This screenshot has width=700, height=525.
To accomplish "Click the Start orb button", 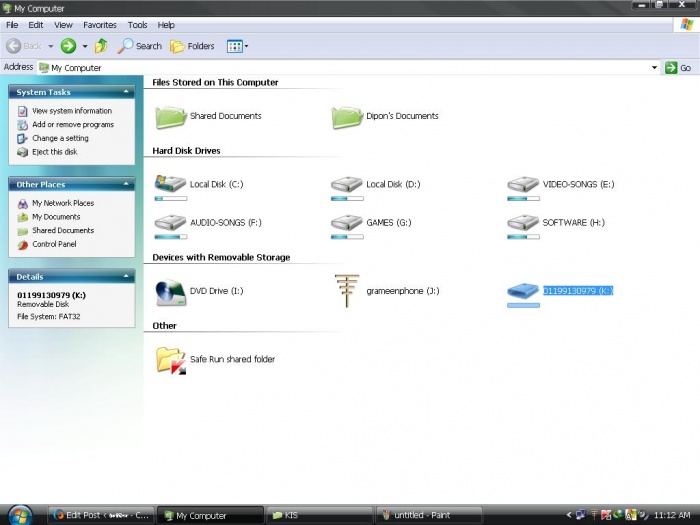I will (x=20, y=515).
